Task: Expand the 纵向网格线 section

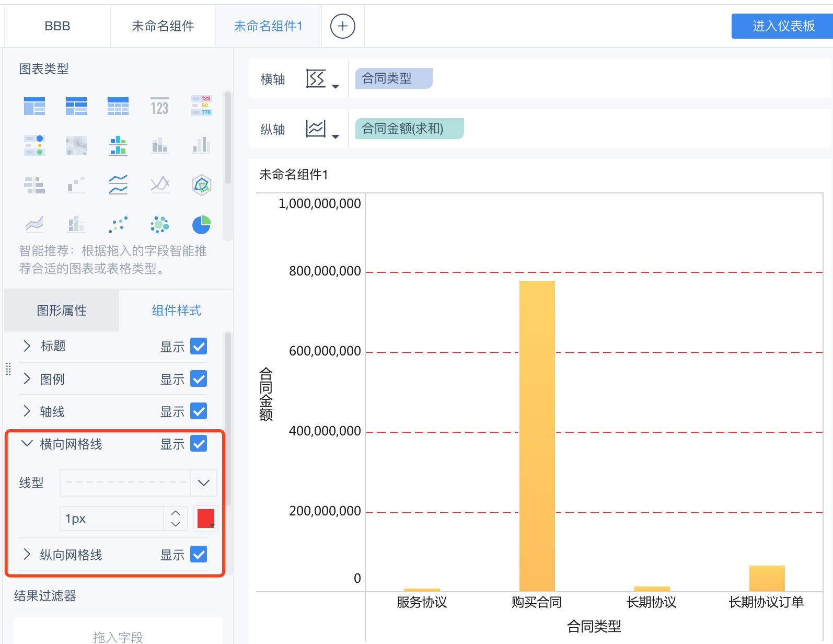Action: pyautogui.click(x=27, y=555)
